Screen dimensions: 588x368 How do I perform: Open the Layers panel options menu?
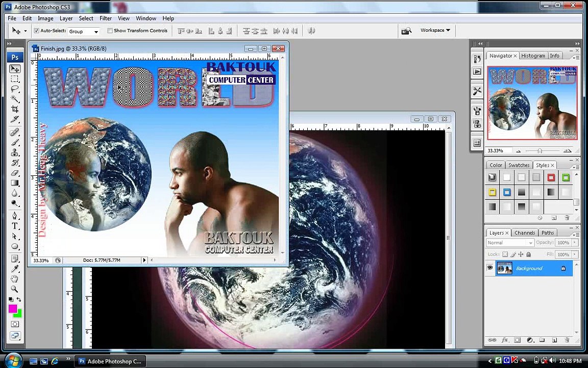point(577,234)
